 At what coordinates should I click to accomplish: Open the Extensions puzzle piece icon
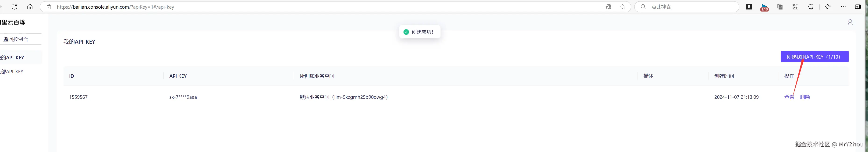(811, 7)
